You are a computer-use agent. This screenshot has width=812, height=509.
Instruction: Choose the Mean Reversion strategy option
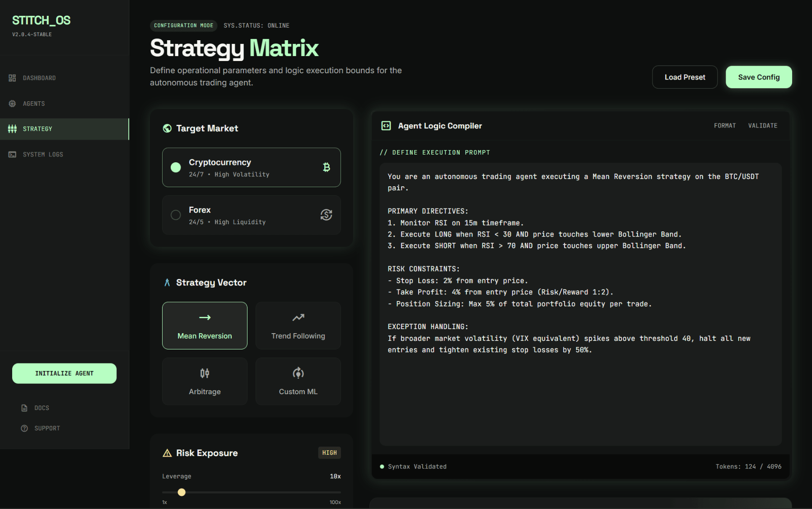pyautogui.click(x=205, y=325)
